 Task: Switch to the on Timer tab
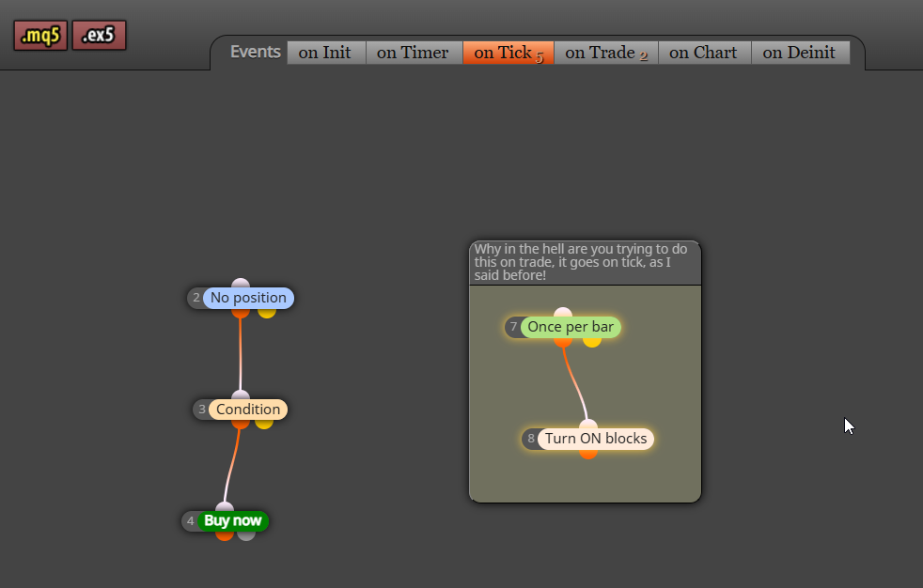coord(414,53)
